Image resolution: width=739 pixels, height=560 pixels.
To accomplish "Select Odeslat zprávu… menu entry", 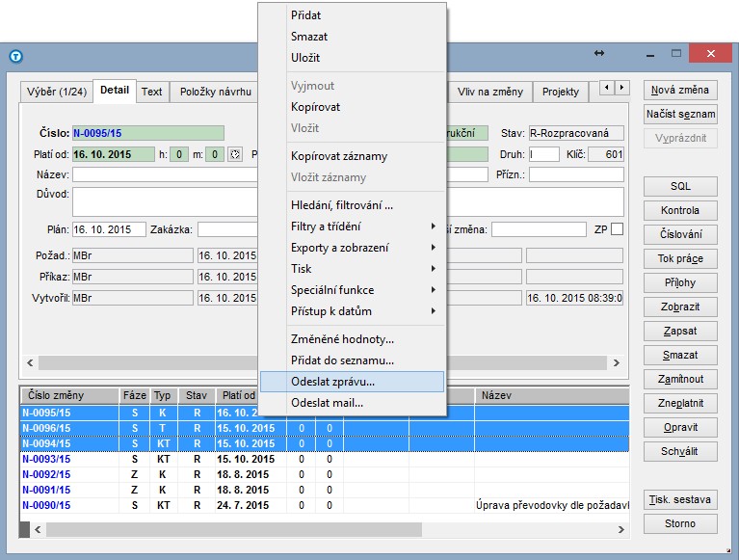I will point(352,382).
